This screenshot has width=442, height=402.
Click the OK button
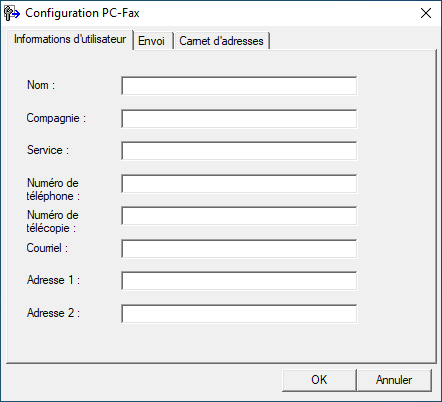(319, 380)
